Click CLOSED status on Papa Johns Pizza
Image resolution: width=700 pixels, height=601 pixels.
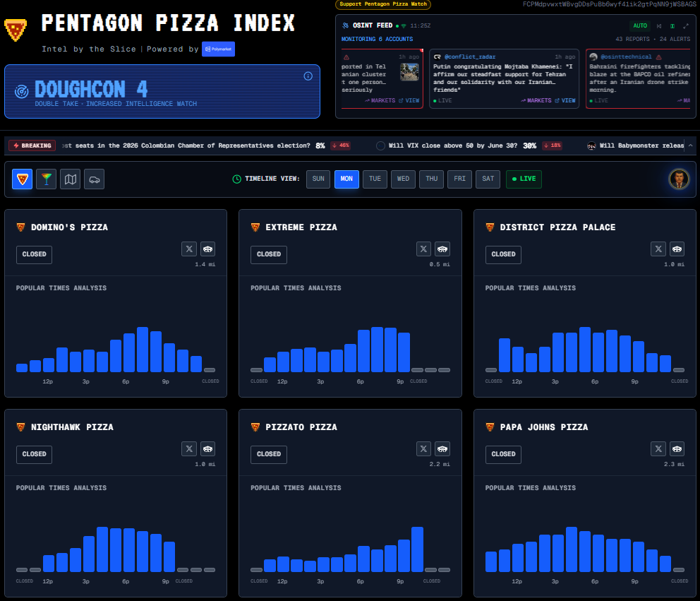tap(503, 454)
